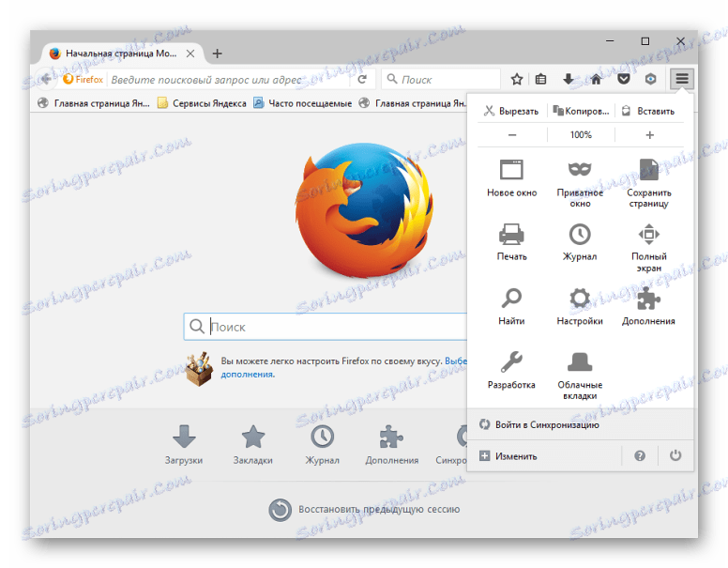Click Копировать in the edit row

click(581, 111)
